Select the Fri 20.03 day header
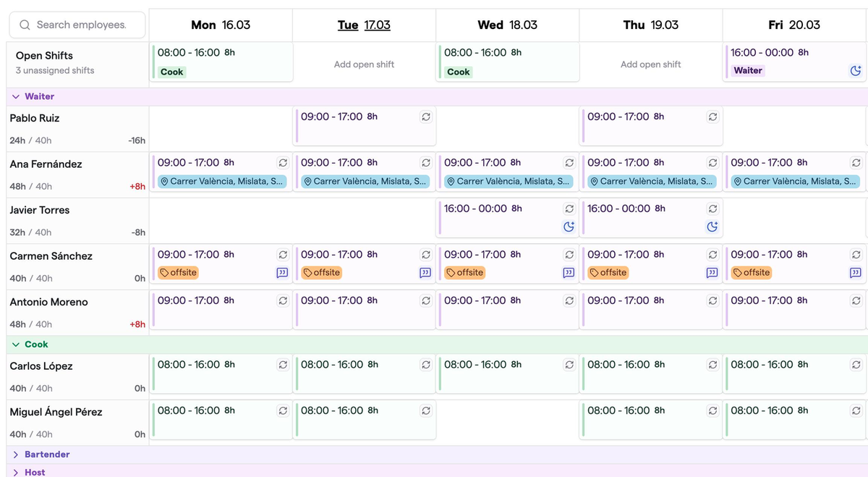 coord(794,24)
